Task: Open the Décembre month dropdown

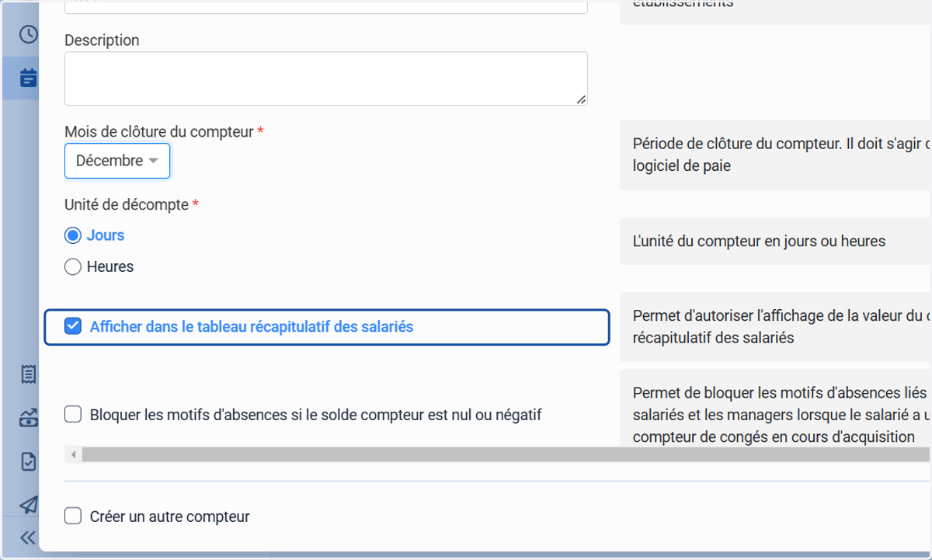Action: [x=117, y=161]
